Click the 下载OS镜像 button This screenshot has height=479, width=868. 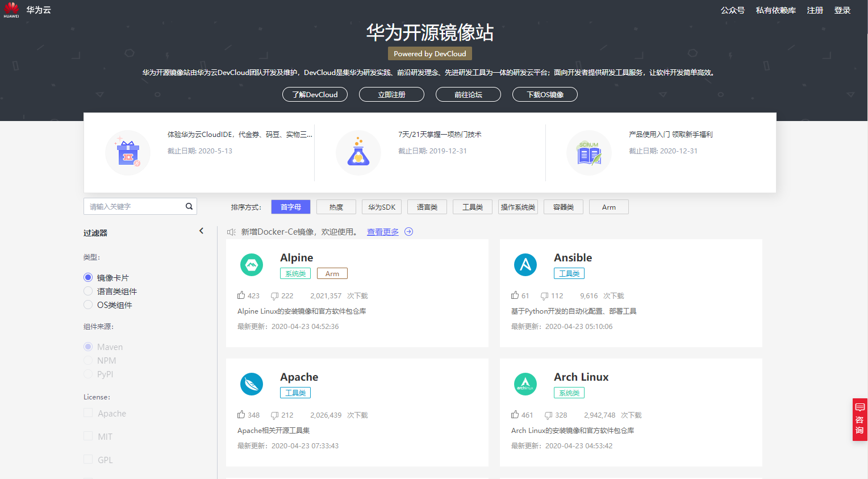click(545, 94)
